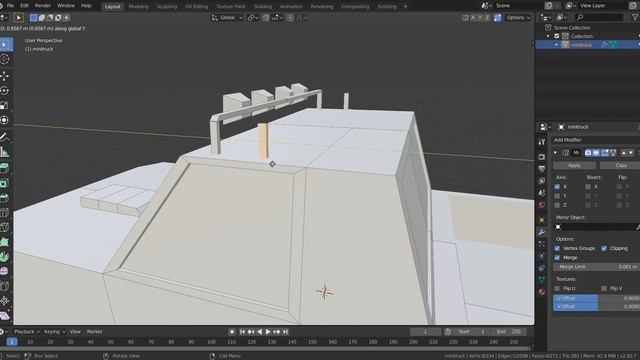Open the Output properties tab
The height and width of the screenshot is (360, 640).
[x=542, y=169]
